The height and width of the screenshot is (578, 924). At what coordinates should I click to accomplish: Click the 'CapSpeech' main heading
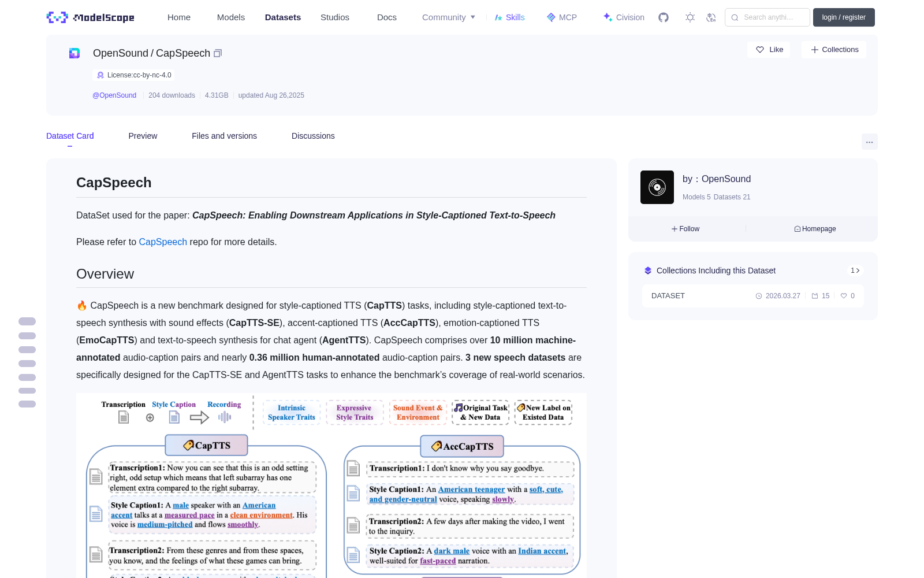114,183
